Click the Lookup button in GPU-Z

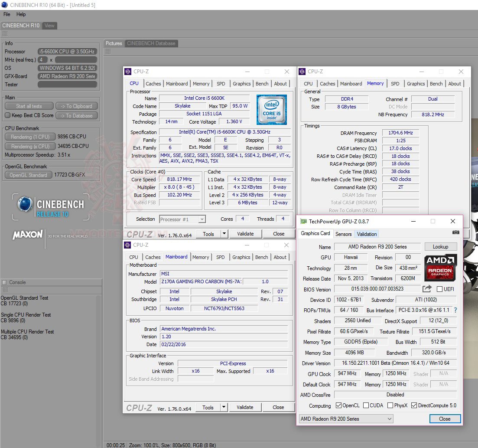440,247
